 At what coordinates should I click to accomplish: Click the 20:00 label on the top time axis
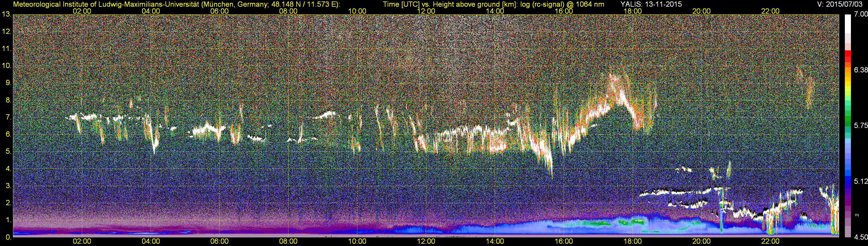click(x=702, y=11)
